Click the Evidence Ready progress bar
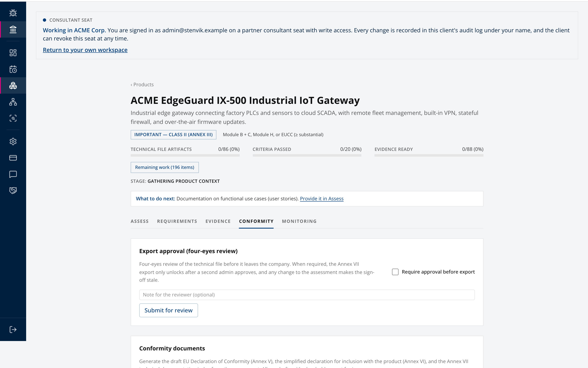This screenshot has height=368, width=588. (429, 155)
